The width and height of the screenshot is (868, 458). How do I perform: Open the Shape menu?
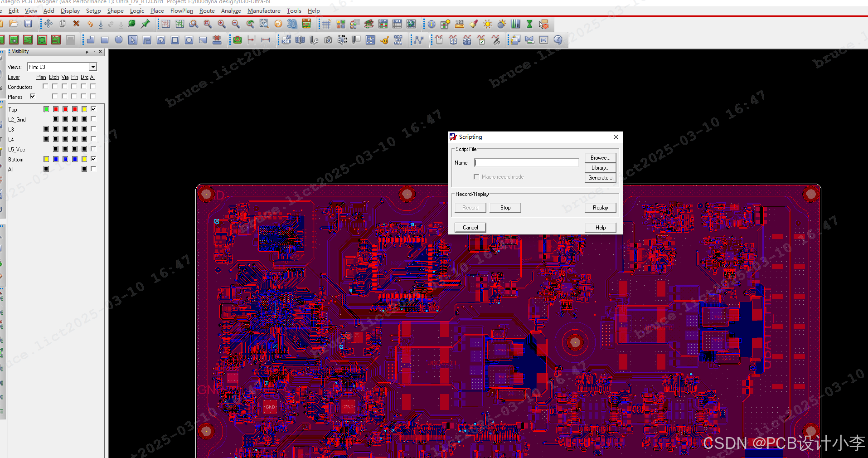115,10
